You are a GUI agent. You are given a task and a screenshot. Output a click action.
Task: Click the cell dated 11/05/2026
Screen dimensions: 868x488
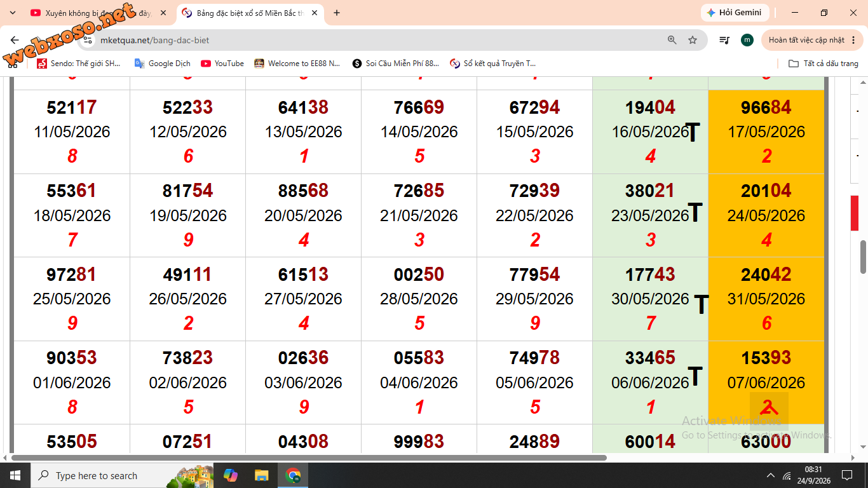point(72,132)
